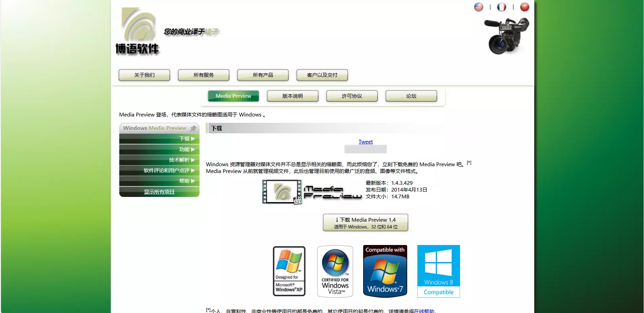
Task: Switch to French via France flag icon
Action: (501, 7)
